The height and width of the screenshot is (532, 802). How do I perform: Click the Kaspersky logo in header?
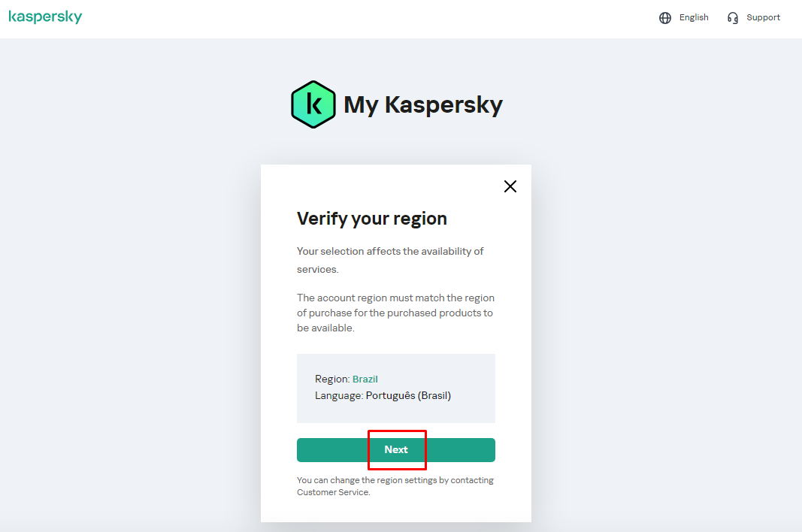45,17
